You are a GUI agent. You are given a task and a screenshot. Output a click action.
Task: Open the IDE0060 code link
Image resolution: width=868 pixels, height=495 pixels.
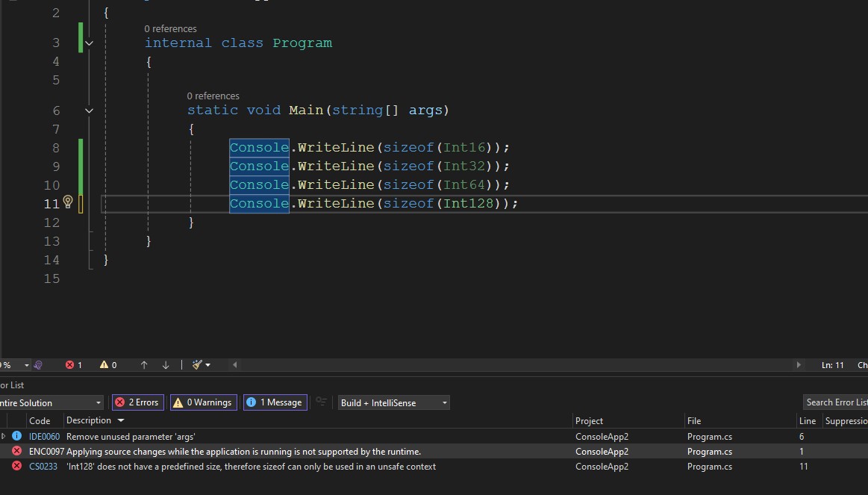point(44,436)
